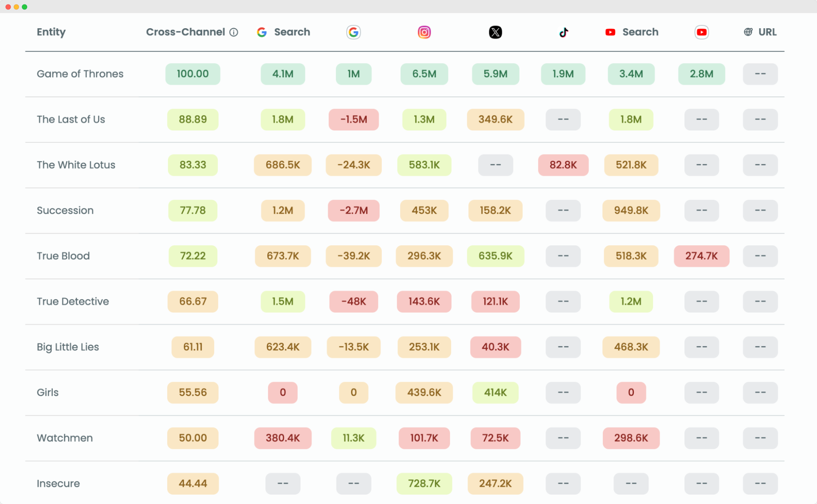Screen dimensions: 817x504
Task: Select The White Lotus entity
Action: tap(76, 165)
